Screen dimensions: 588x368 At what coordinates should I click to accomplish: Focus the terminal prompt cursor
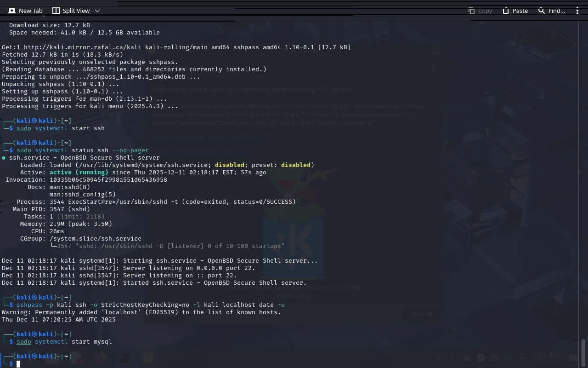click(18, 364)
